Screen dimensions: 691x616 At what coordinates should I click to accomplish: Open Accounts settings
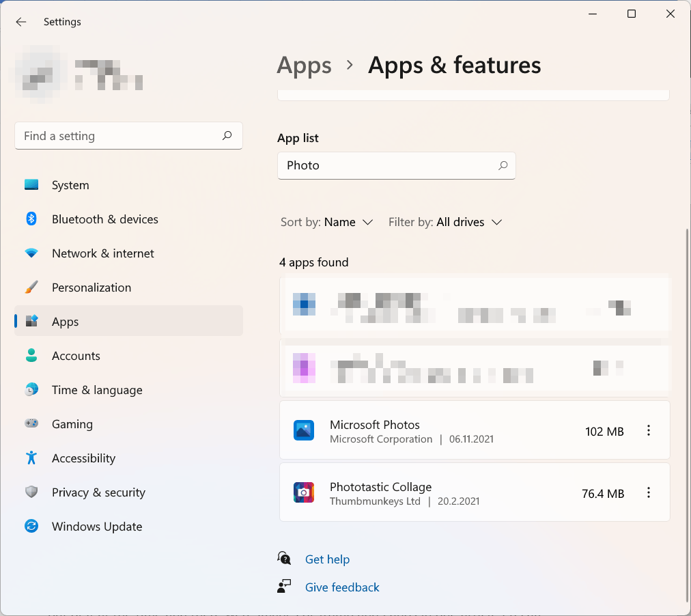(128, 356)
